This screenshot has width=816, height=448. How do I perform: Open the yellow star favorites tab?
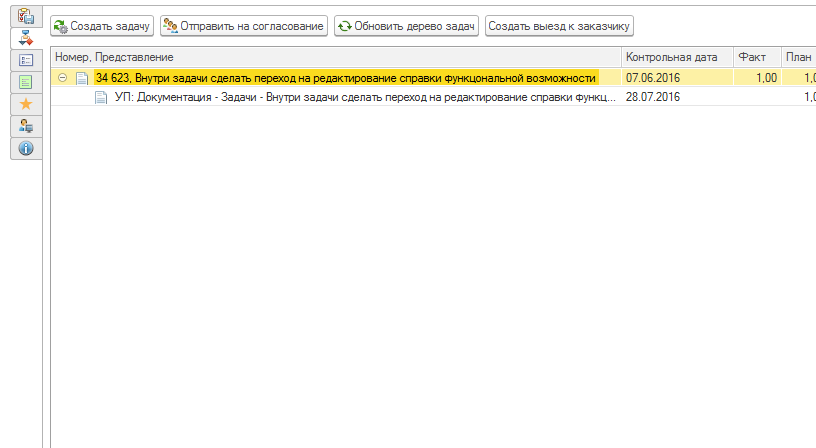click(27, 104)
